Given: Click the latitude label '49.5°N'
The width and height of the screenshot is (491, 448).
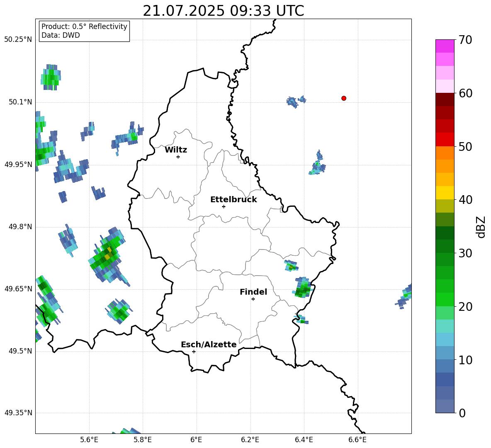Looking at the screenshot, I should [x=20, y=351].
